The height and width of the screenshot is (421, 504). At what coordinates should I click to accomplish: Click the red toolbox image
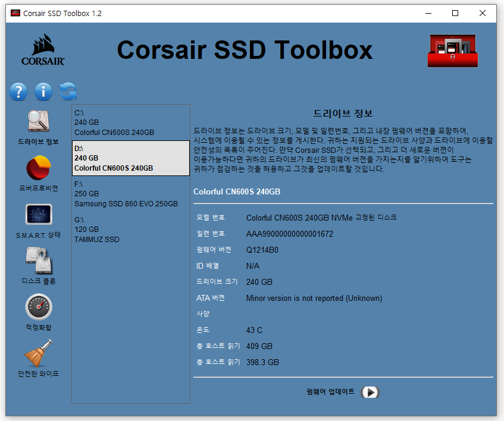point(453,51)
